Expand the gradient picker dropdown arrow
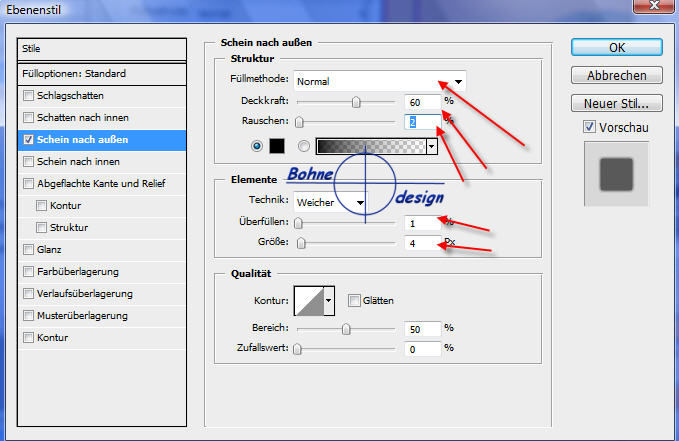The width and height of the screenshot is (679, 441). coord(432,146)
